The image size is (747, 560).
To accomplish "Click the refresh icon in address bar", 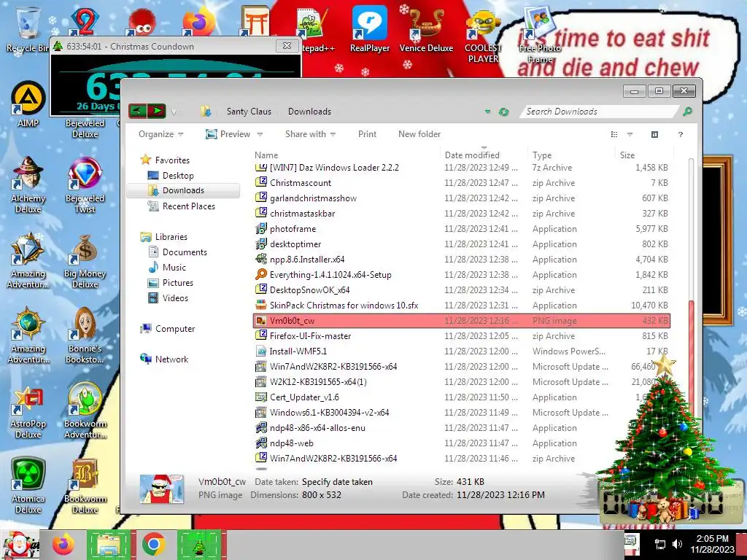I will tap(503, 112).
